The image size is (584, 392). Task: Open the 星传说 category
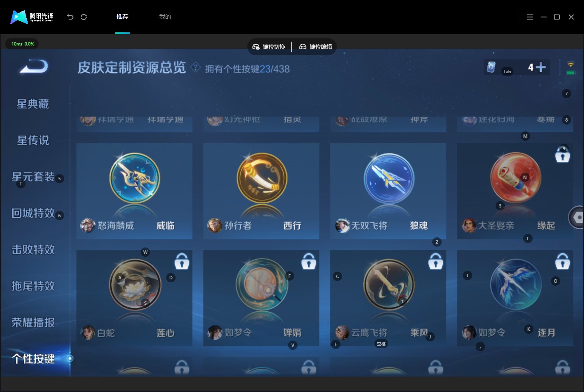33,140
